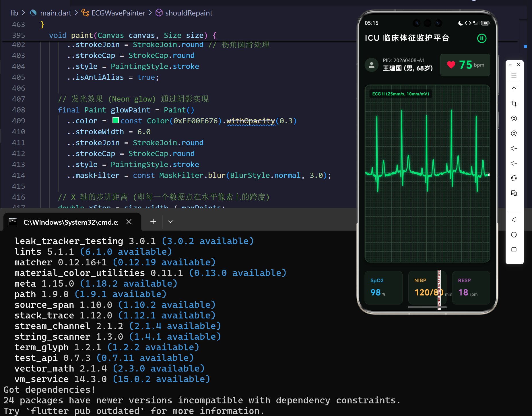
Task: Click the editor scrollbar blue marker
Action: [x=525, y=46]
